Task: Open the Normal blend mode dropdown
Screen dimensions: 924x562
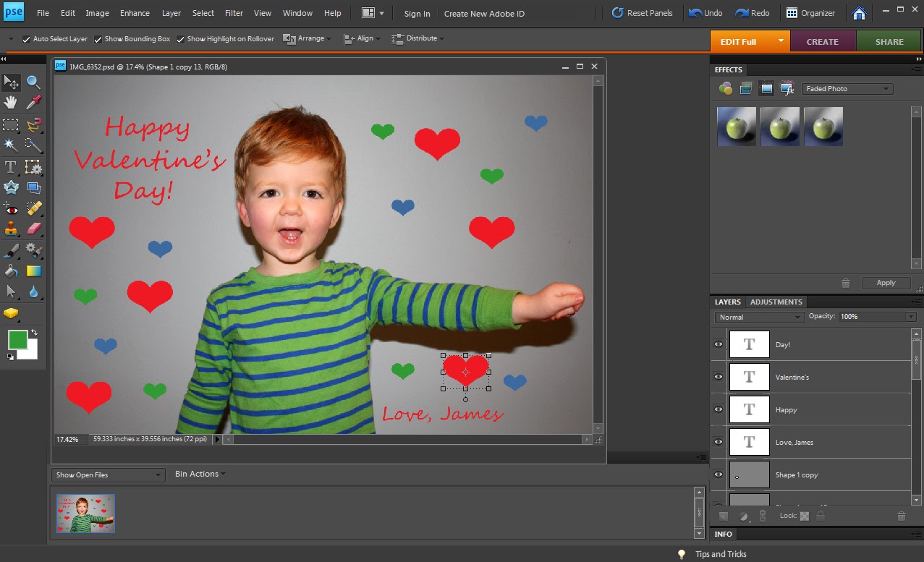Action: click(759, 317)
